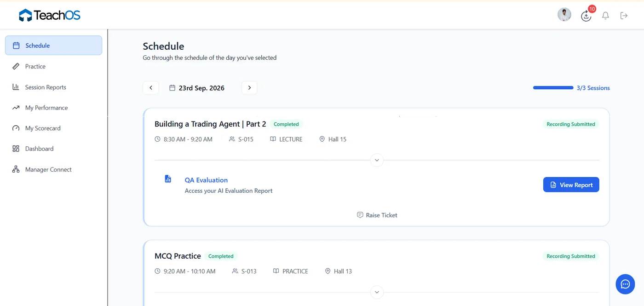This screenshot has height=306, width=644.
Task: Click the people icon beside S-015
Action: (232, 139)
